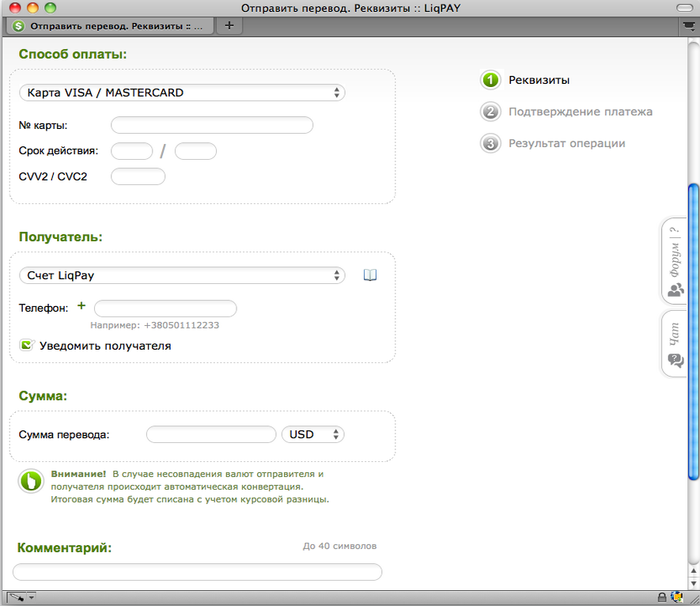Viewport: 700px width, 606px height.
Task: Toggle the Уведомить получателя checkbox
Action: (27, 346)
